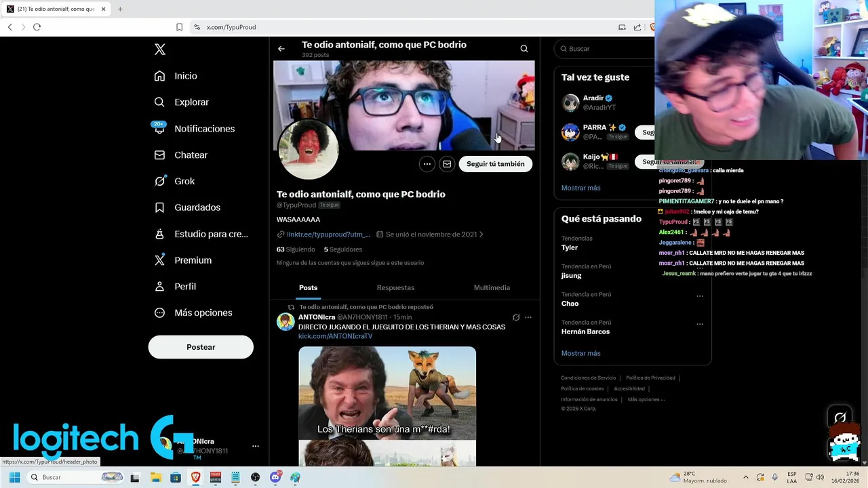This screenshot has width=868, height=488.
Task: Open File Explorer from taskbar
Action: (x=155, y=477)
